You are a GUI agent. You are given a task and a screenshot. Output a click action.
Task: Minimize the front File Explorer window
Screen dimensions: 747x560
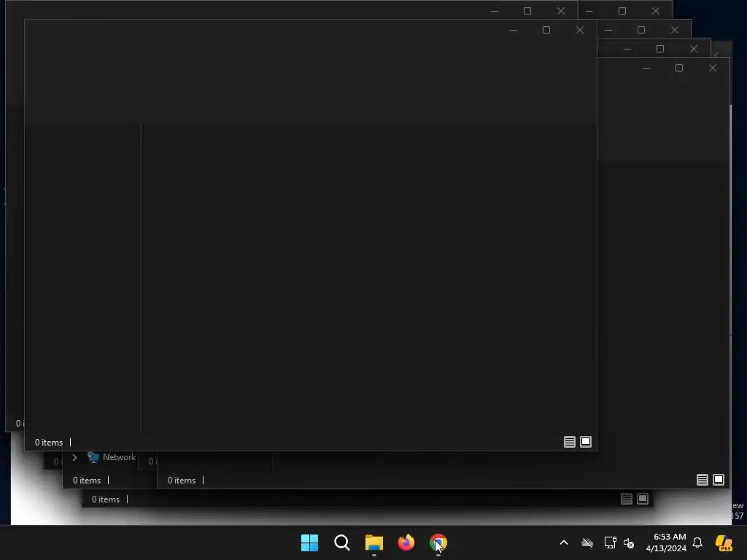(x=513, y=30)
